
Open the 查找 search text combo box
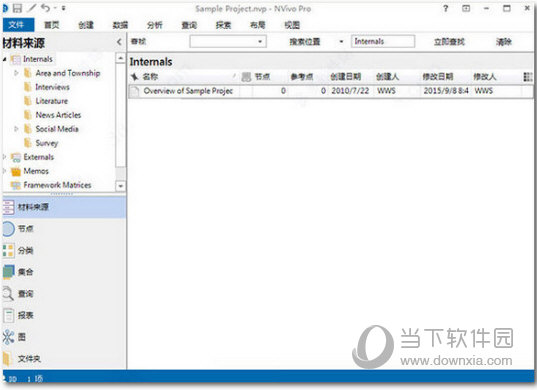pos(227,42)
